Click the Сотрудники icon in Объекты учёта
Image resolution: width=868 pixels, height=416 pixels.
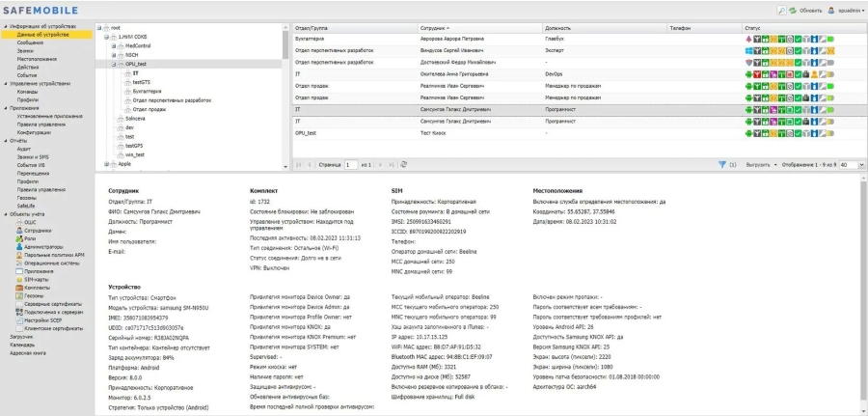[19, 231]
